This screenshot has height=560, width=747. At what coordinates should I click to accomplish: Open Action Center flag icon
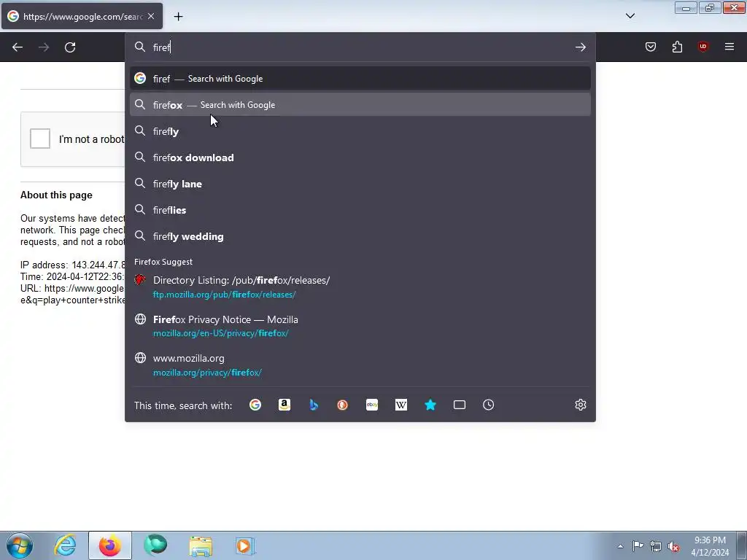pos(638,545)
